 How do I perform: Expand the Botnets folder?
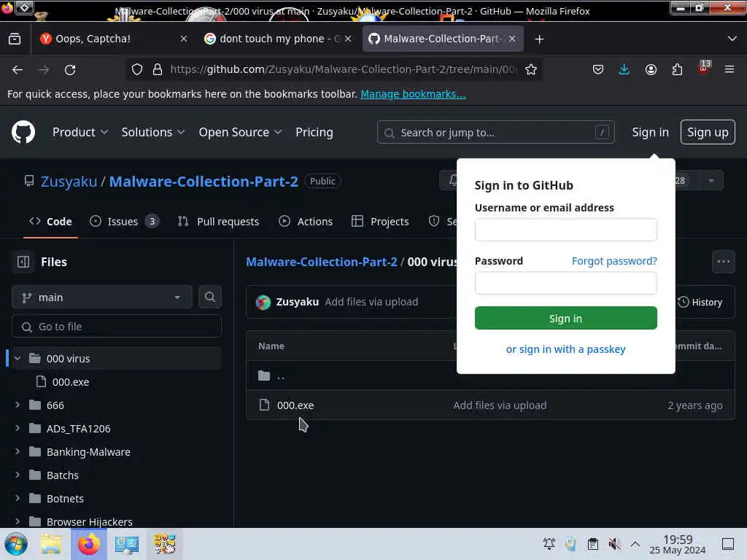18,498
